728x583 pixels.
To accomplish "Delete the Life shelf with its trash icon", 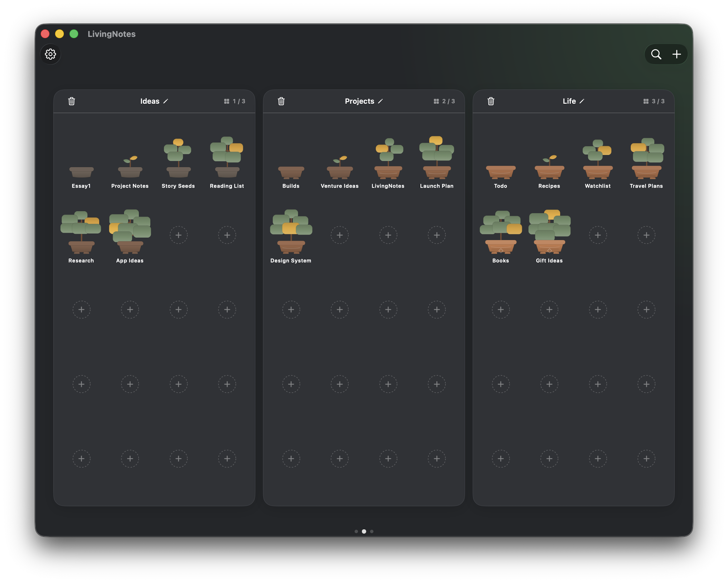I will pyautogui.click(x=491, y=101).
